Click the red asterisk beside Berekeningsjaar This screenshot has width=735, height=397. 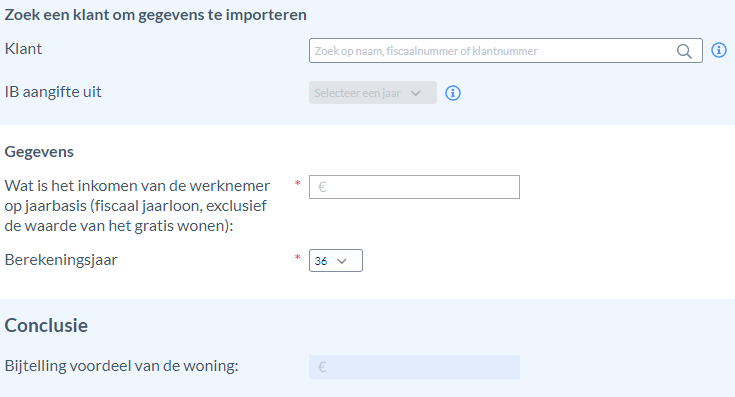[297, 257]
